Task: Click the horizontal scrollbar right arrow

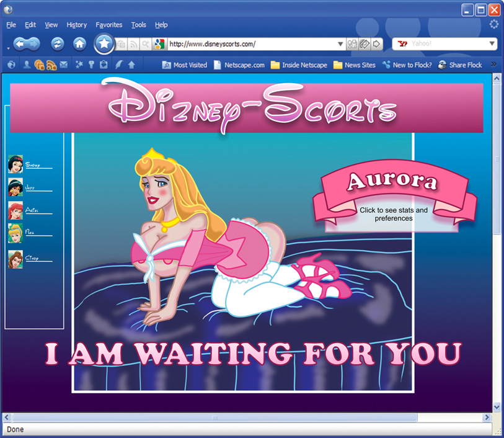Action: [487, 417]
